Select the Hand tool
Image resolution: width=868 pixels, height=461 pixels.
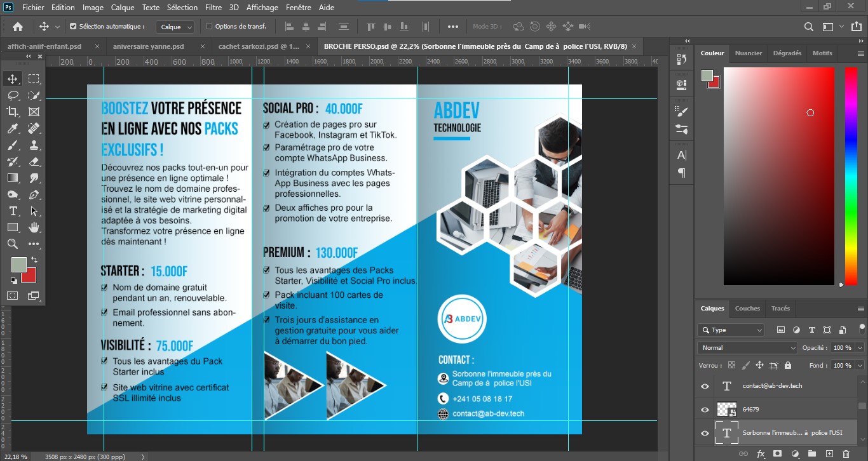coord(34,227)
